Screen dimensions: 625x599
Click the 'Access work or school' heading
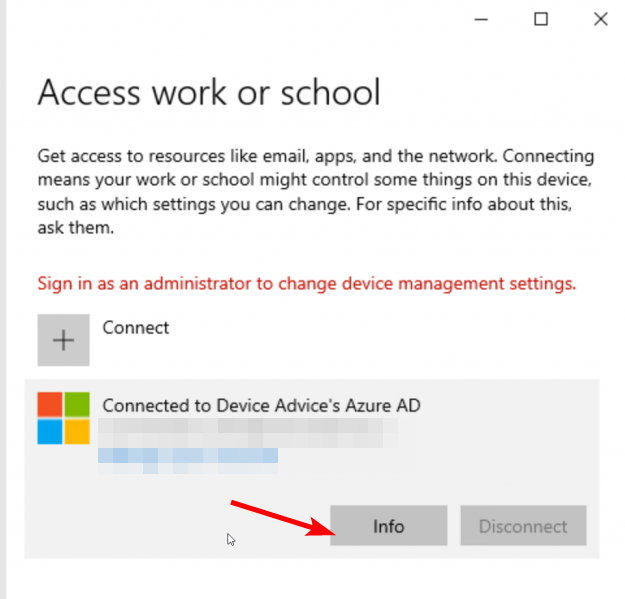tap(209, 93)
